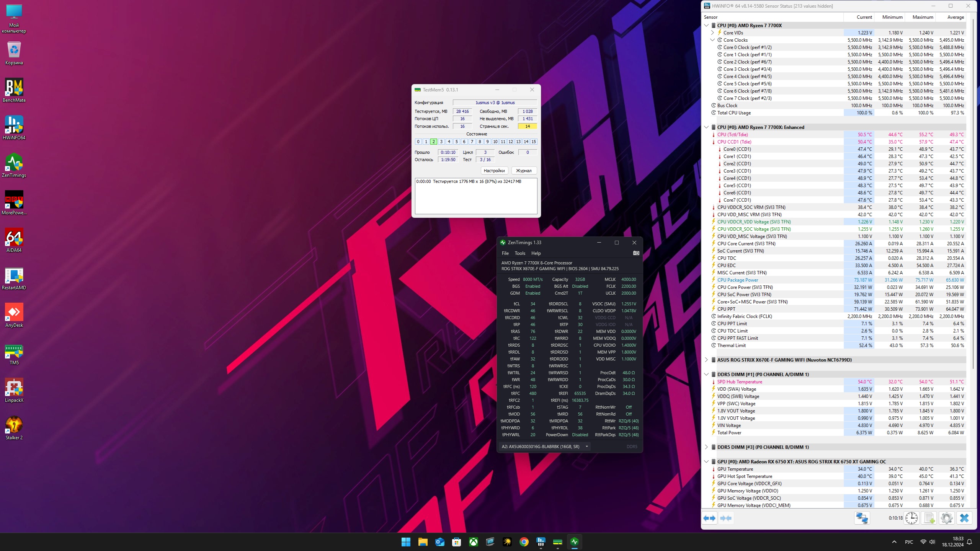Screen dimensions: 980x551
Task: Click HWiNFO expand window arrows icon
Action: pyautogui.click(x=710, y=518)
